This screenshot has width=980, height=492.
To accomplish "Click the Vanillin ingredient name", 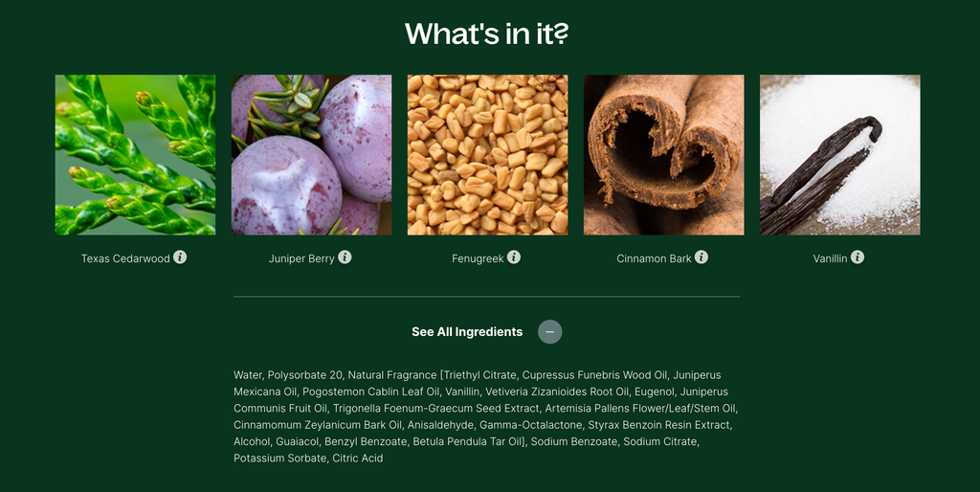I will (830, 258).
